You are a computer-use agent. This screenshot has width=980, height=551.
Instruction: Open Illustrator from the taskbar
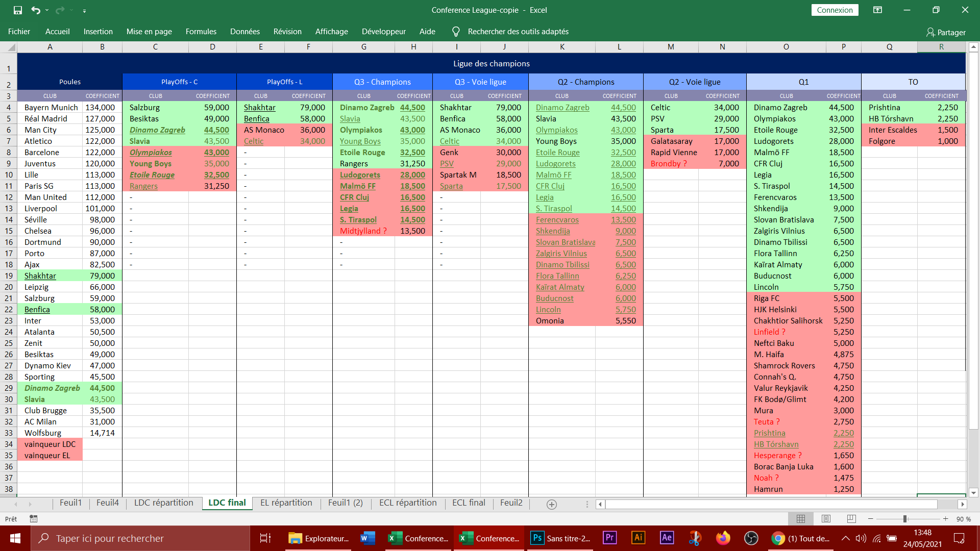[x=638, y=538]
